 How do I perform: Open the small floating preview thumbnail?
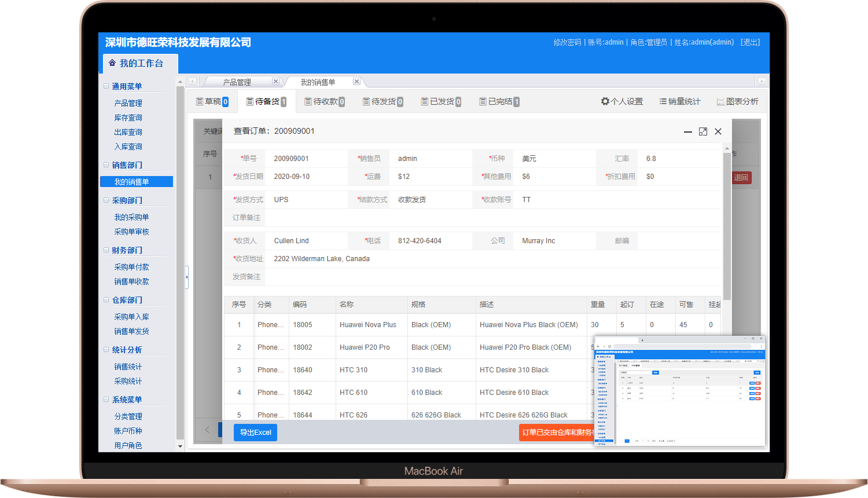(679, 391)
